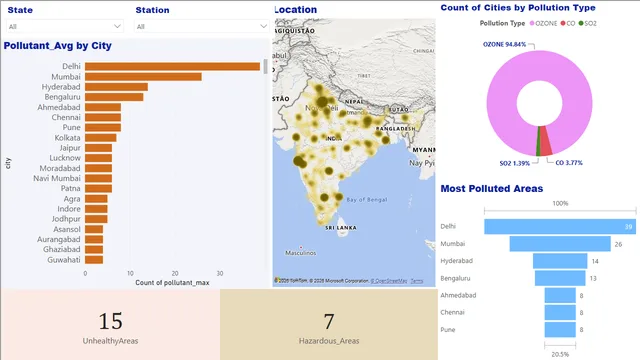Click the Bay of Bengal map label

pyautogui.click(x=367, y=200)
